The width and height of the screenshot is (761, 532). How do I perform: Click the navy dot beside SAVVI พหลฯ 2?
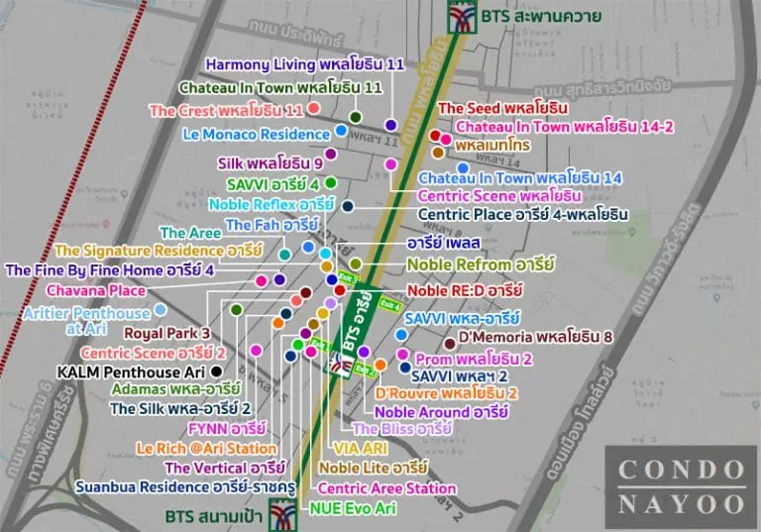point(405,368)
